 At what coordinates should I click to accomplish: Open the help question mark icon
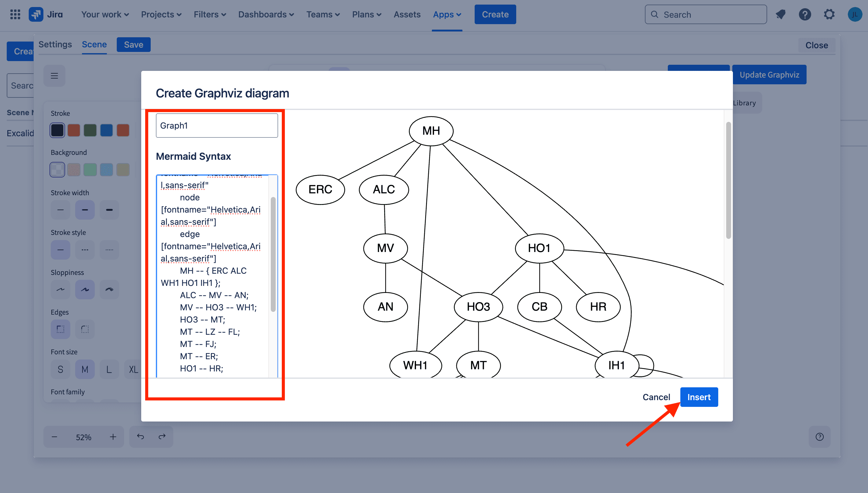coord(805,15)
